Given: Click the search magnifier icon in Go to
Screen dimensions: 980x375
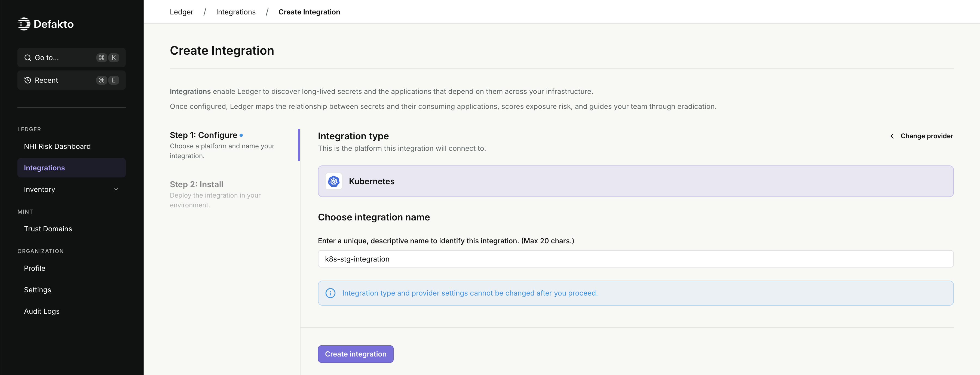Looking at the screenshot, I should click(28, 58).
